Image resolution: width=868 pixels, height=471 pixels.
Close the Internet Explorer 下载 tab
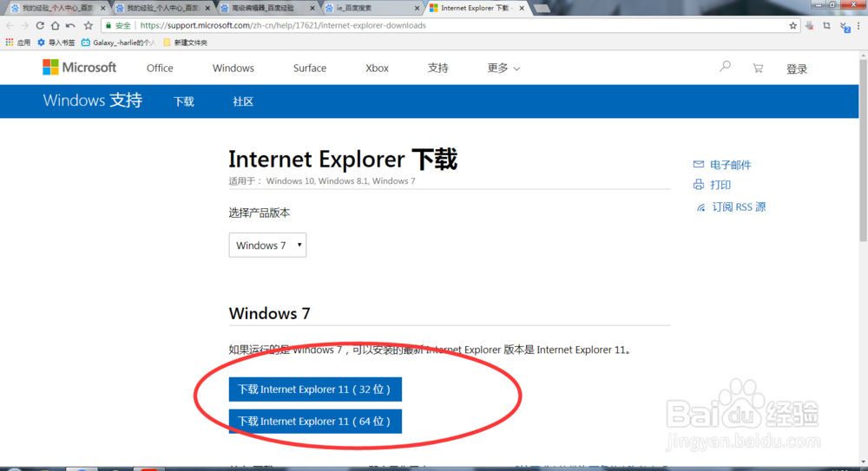pyautogui.click(x=522, y=9)
